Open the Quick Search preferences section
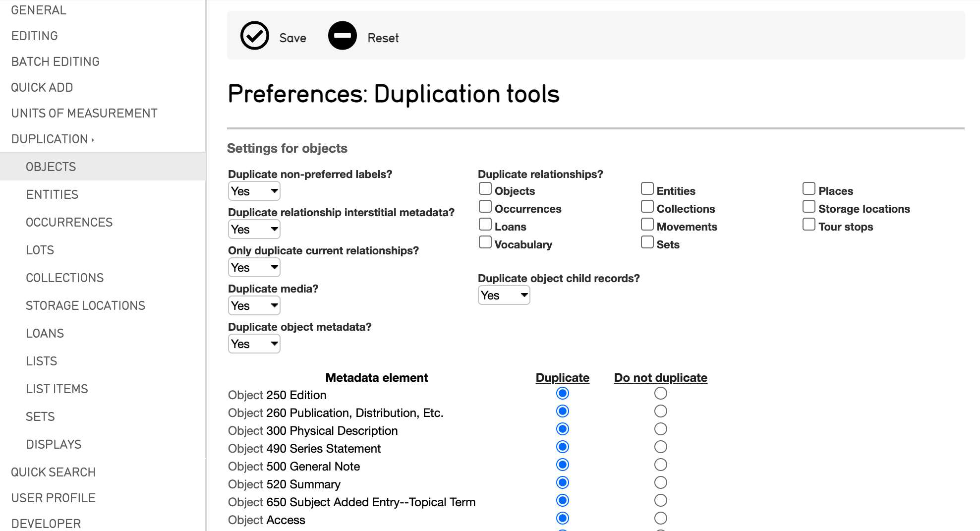Image resolution: width=980 pixels, height=531 pixels. (x=53, y=472)
